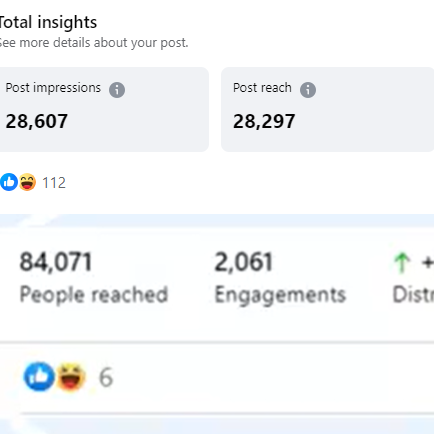The width and height of the screenshot is (434, 434).
Task: Click the 2,061 Engagements figure
Action: [244, 262]
